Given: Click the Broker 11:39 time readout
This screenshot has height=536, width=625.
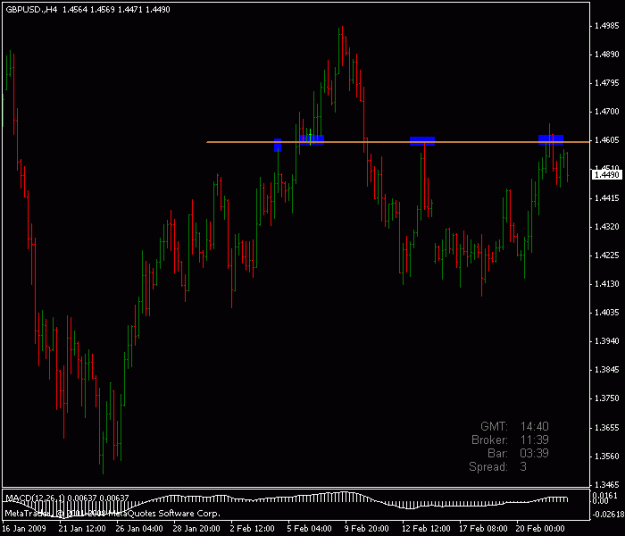Looking at the screenshot, I should click(510, 440).
